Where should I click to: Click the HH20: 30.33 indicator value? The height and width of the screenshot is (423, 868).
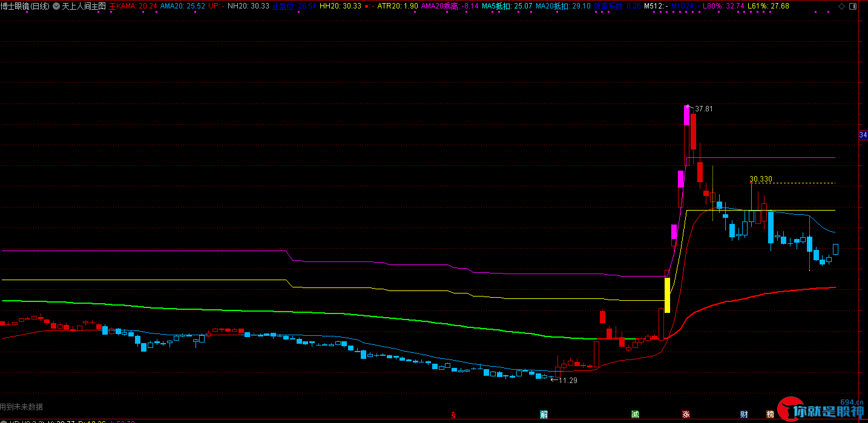(340, 5)
